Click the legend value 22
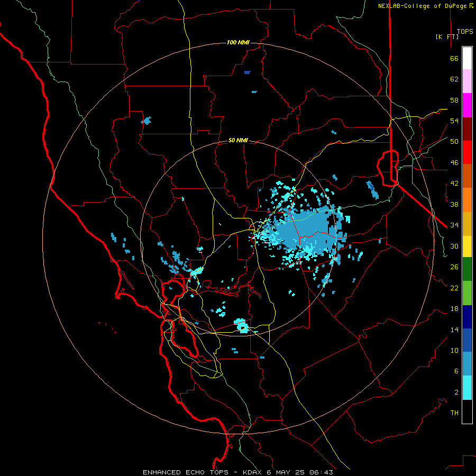 click(x=454, y=288)
